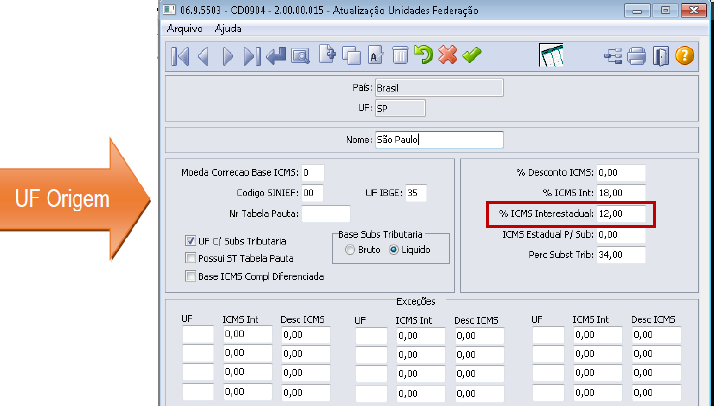The image size is (714, 407).
Task: Click the ICMS Estadual P/ Sub field
Action: (621, 235)
